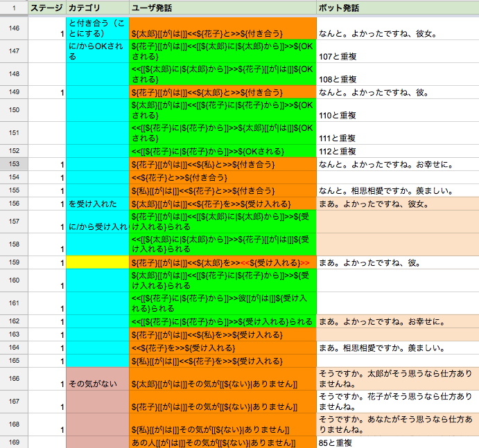This screenshot has height=448, width=479.
Task: Select bot cell まあ。よかったですね、彼。
Action: tap(398, 262)
